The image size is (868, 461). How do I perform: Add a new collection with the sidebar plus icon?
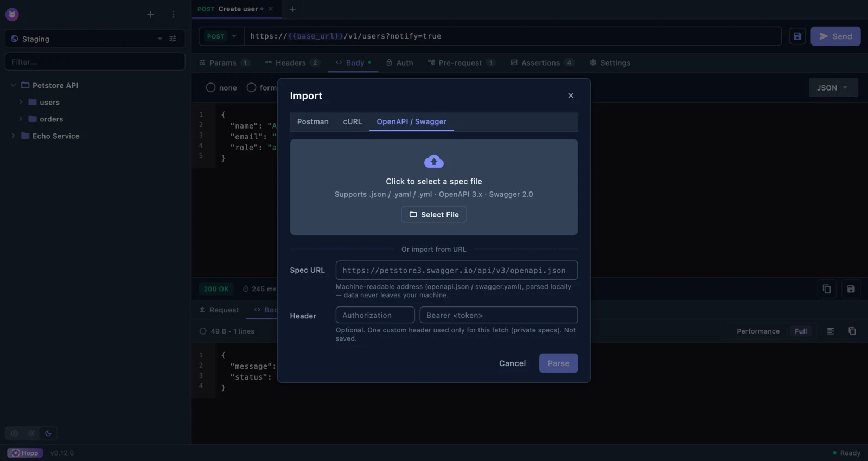pos(150,15)
